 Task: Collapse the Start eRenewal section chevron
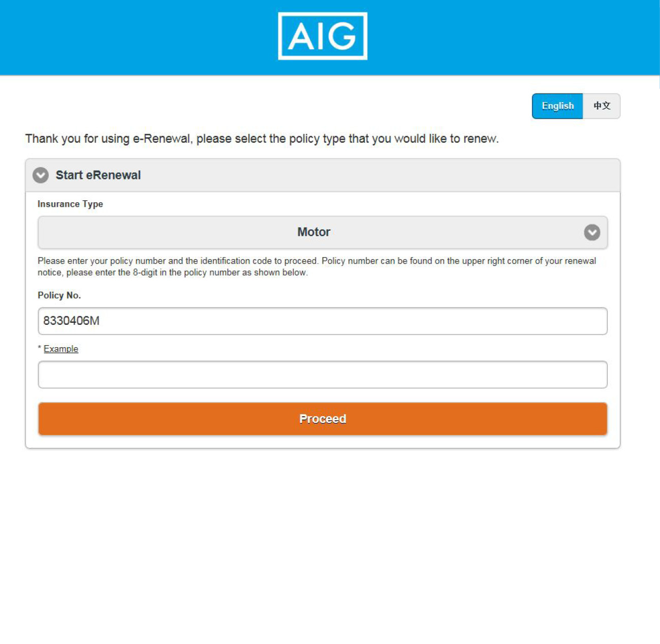click(41, 175)
